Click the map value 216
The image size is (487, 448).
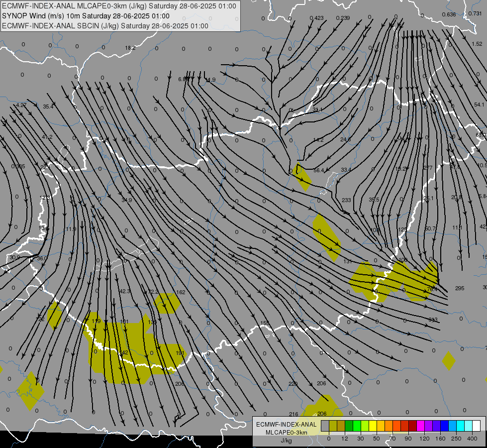(293, 415)
